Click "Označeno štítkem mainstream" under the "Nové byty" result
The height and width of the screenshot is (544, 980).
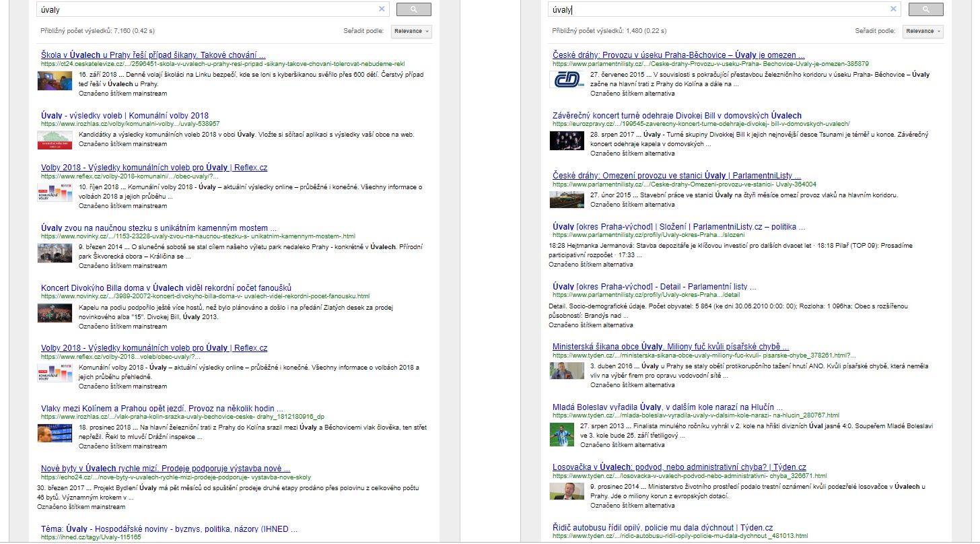point(81,507)
